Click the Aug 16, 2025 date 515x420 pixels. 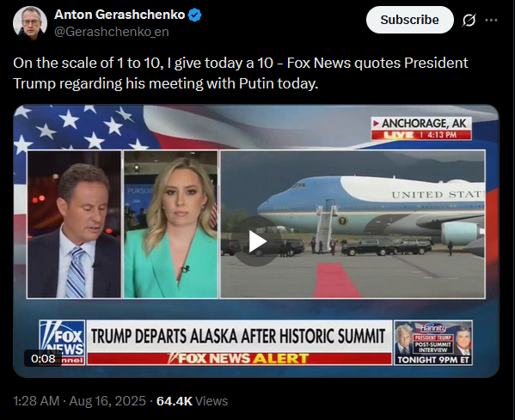107,401
